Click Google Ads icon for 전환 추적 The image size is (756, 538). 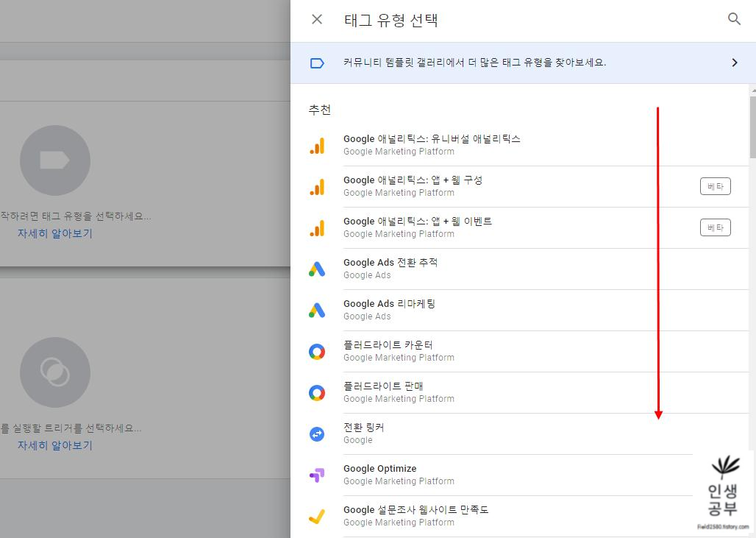click(317, 269)
